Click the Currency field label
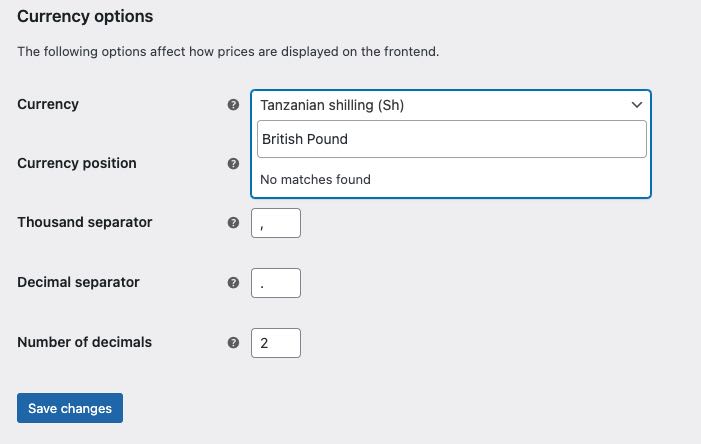The width and height of the screenshot is (701, 444). click(x=48, y=104)
